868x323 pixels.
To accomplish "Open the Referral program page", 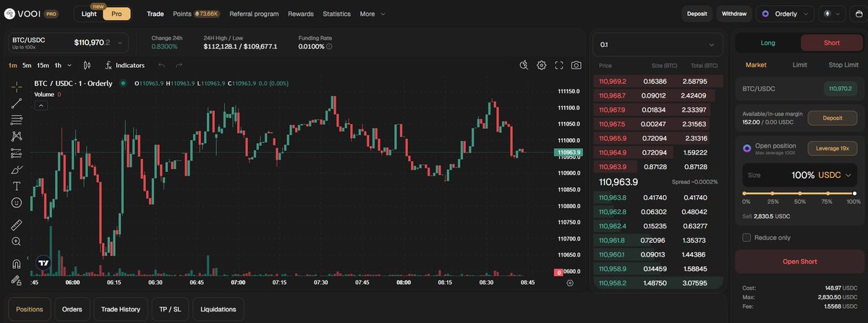I will coord(254,14).
